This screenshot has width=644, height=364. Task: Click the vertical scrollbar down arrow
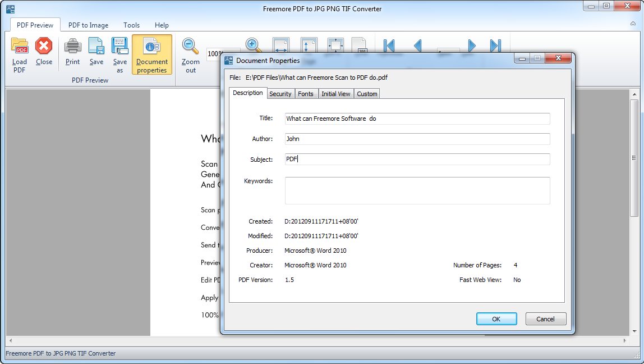pos(634,331)
